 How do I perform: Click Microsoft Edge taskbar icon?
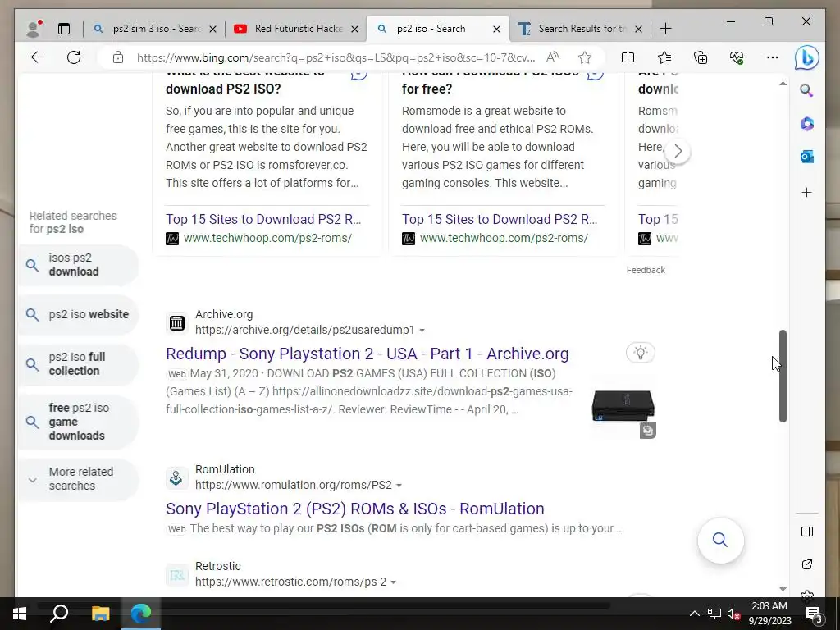[x=141, y=614]
